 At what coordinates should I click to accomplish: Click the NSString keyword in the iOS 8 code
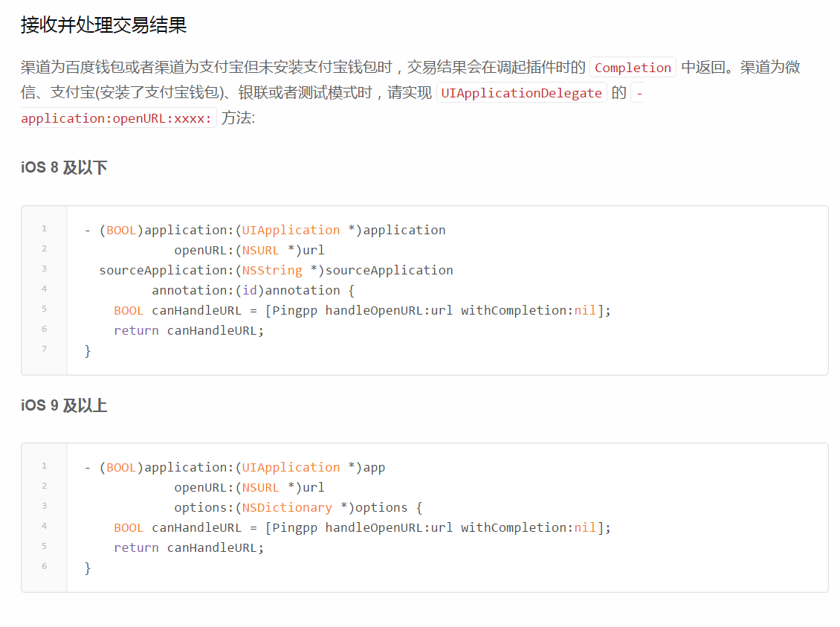(x=272, y=270)
